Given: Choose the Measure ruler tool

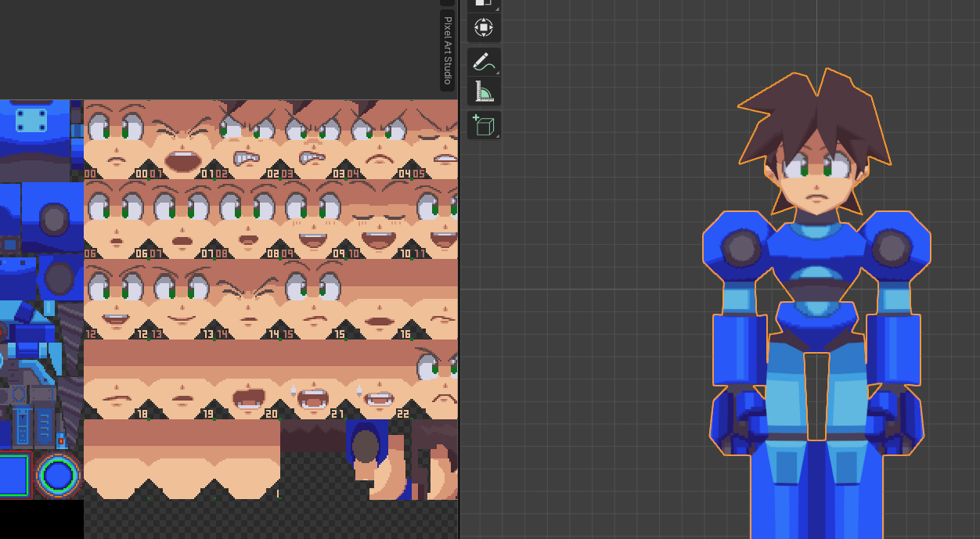Looking at the screenshot, I should coord(484,92).
